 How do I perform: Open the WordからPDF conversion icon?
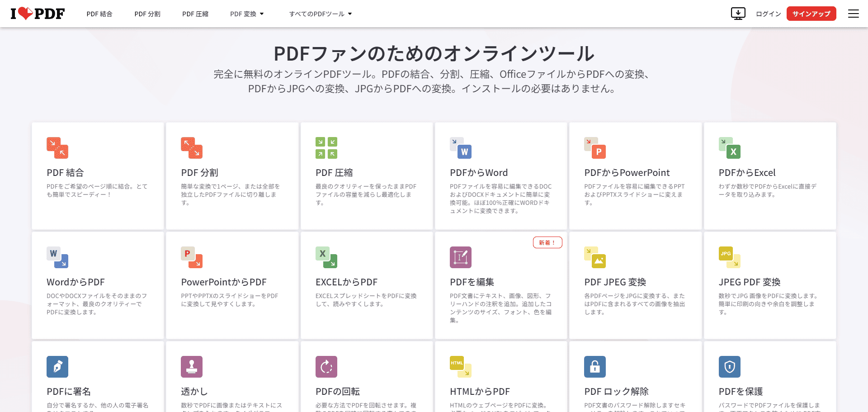point(57,257)
